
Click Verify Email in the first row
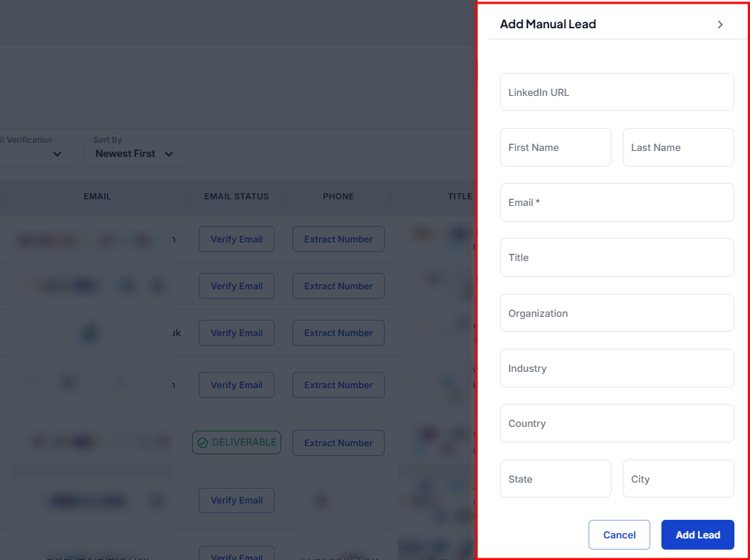pos(236,239)
